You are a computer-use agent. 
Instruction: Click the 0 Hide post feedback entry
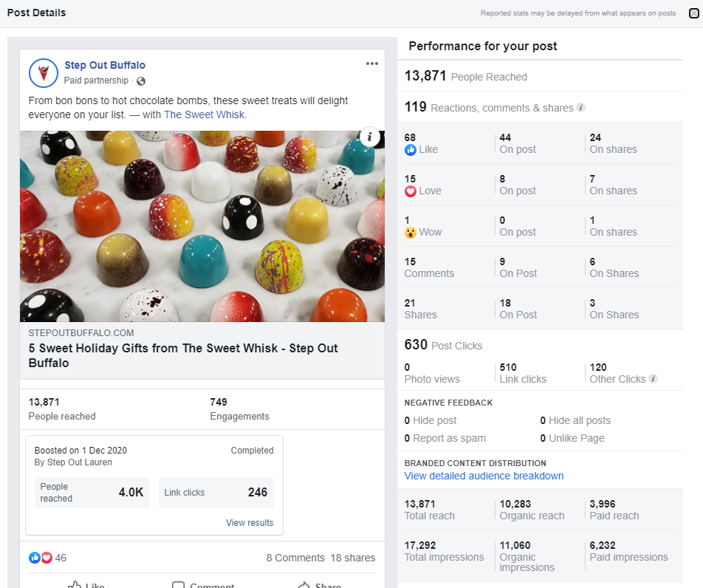(x=431, y=420)
